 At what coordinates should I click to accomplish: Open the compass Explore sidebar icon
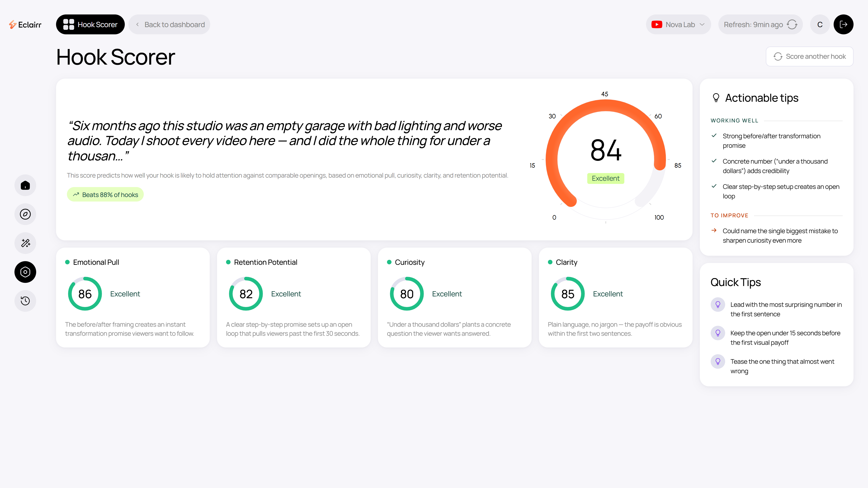pyautogui.click(x=25, y=214)
